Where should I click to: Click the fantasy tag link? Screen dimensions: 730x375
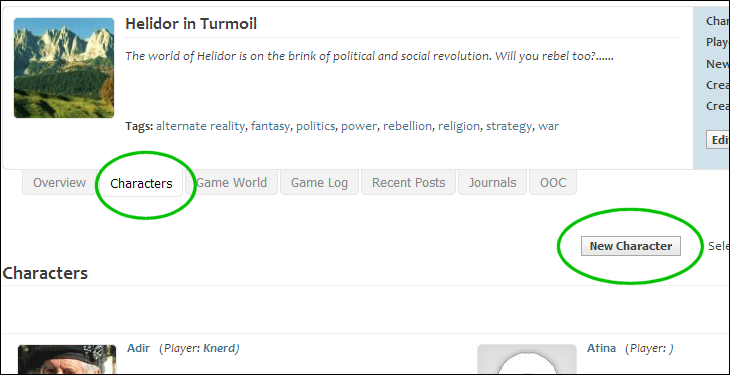coord(270,126)
